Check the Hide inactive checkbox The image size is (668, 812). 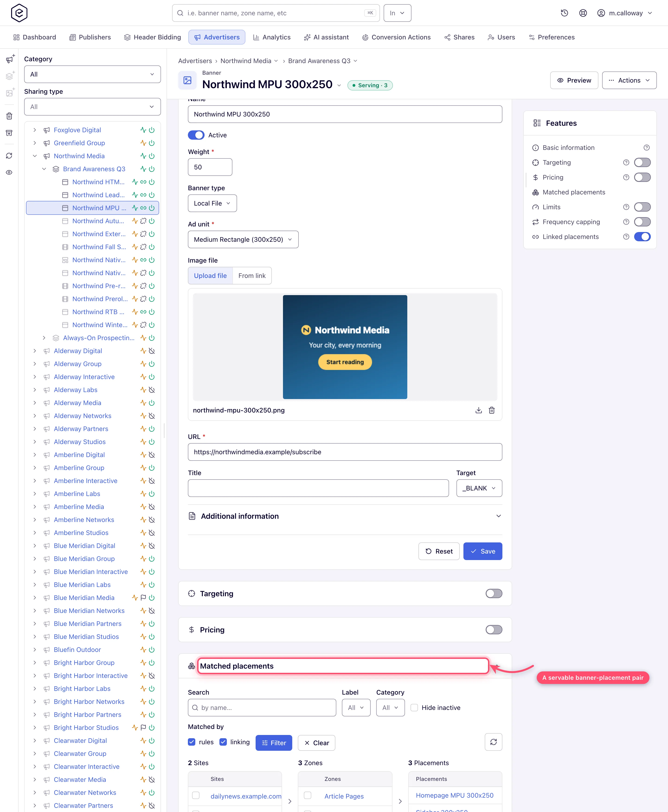click(414, 707)
